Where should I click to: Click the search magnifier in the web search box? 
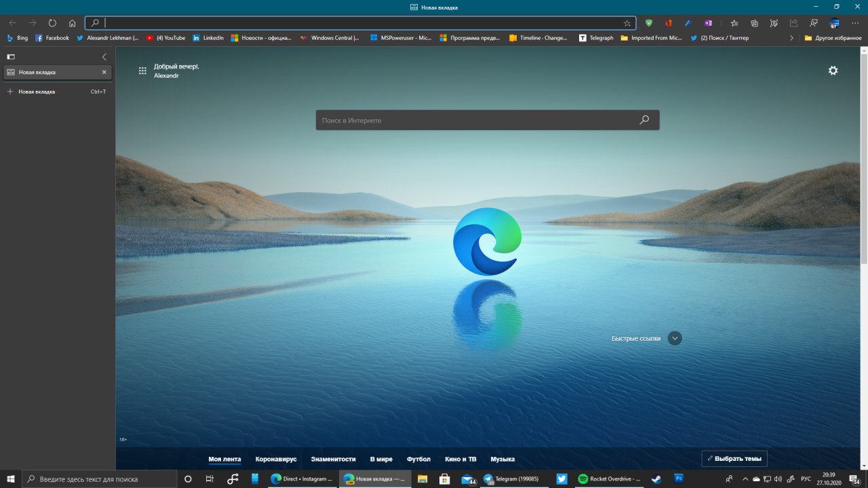[644, 120]
